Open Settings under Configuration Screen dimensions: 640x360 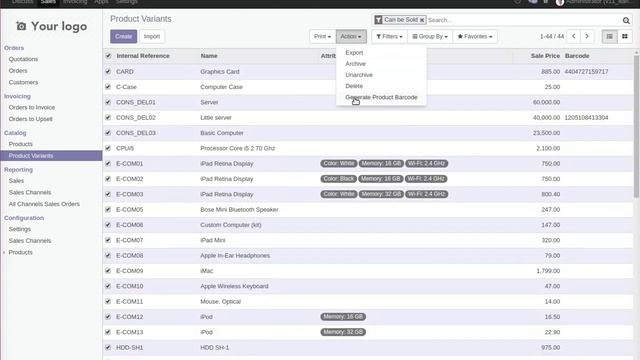pyautogui.click(x=20, y=229)
